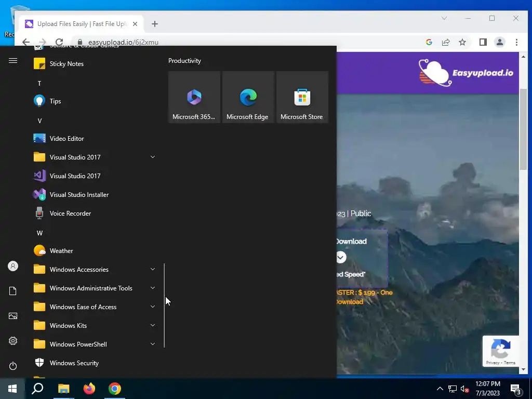
Task: Open Microsoft Store tile
Action: (302, 97)
